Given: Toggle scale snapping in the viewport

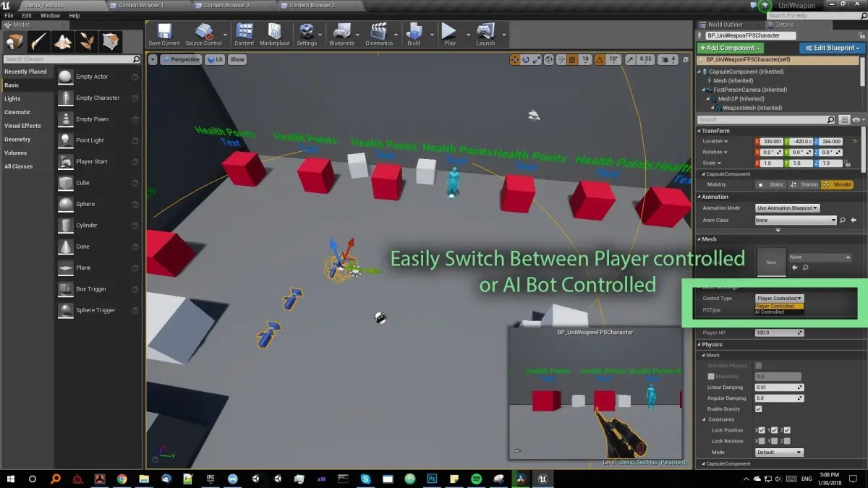Looking at the screenshot, I should pos(631,59).
